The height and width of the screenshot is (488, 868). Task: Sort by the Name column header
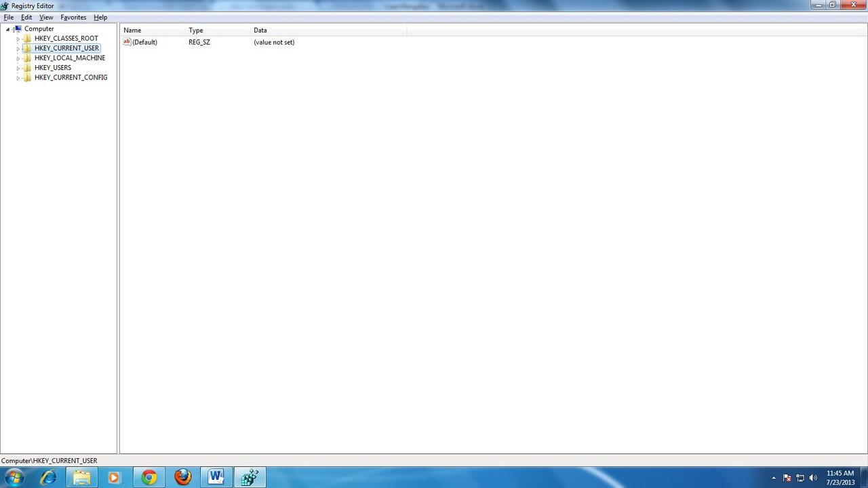(x=153, y=30)
